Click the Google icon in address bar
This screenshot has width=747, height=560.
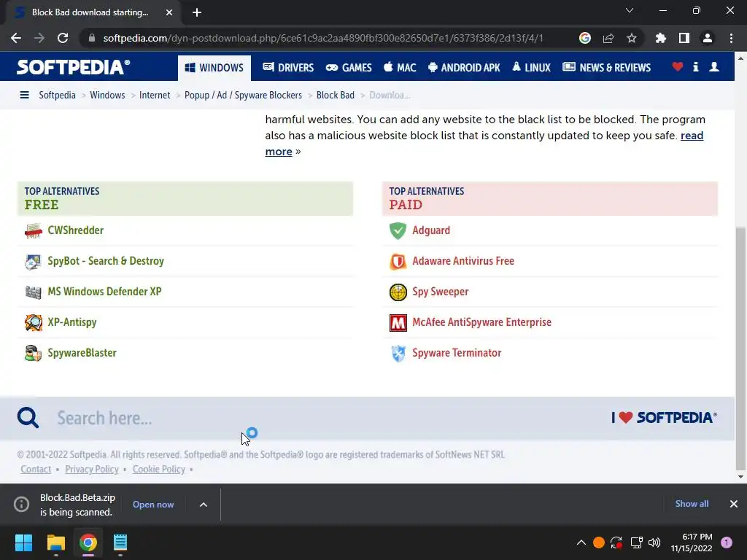point(585,38)
